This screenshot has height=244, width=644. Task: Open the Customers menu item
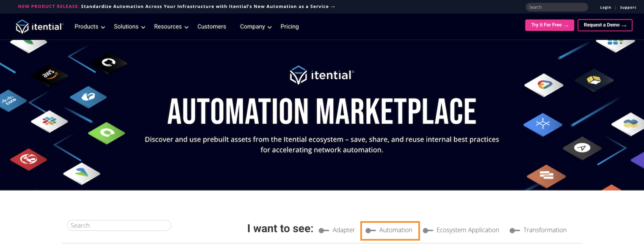(212, 27)
